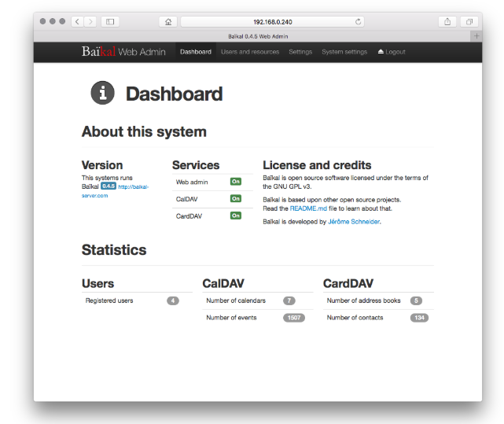Click the 'Number of address books' label

click(x=363, y=300)
